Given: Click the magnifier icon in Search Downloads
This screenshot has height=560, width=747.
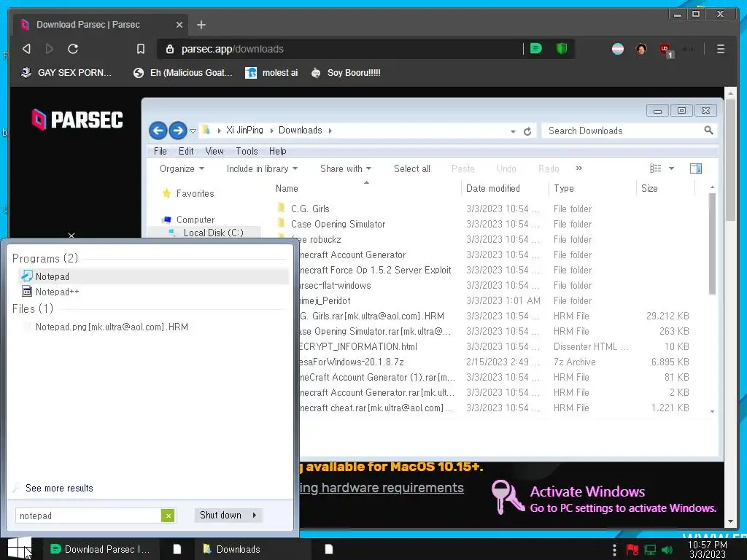Looking at the screenshot, I should pos(708,131).
